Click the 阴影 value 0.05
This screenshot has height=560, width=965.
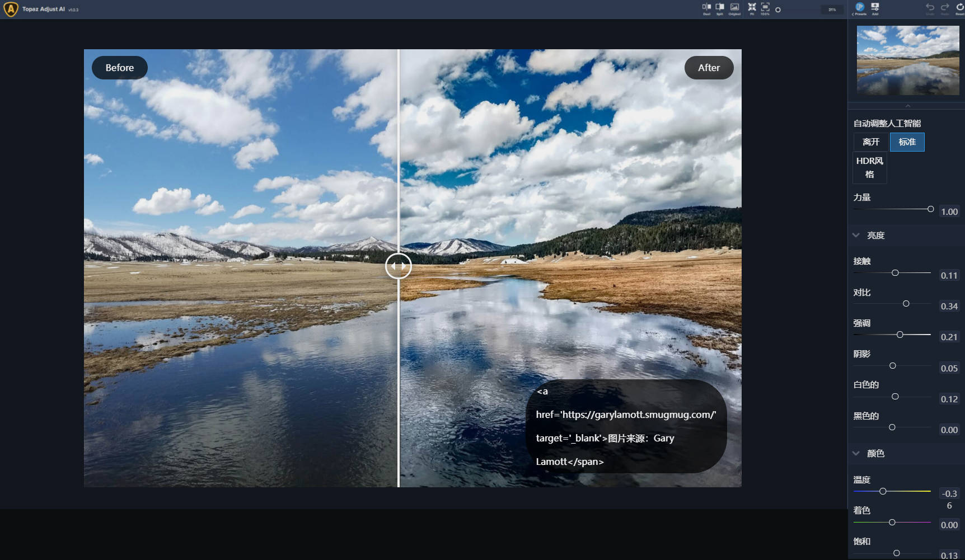pyautogui.click(x=949, y=368)
